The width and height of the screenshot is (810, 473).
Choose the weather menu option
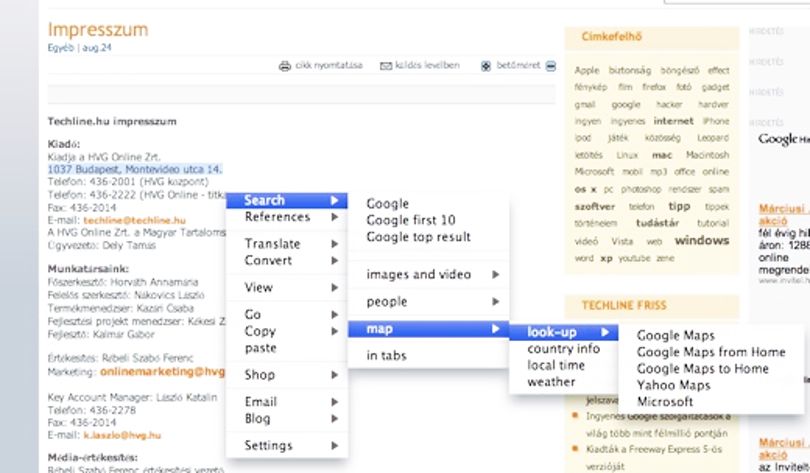tap(551, 382)
